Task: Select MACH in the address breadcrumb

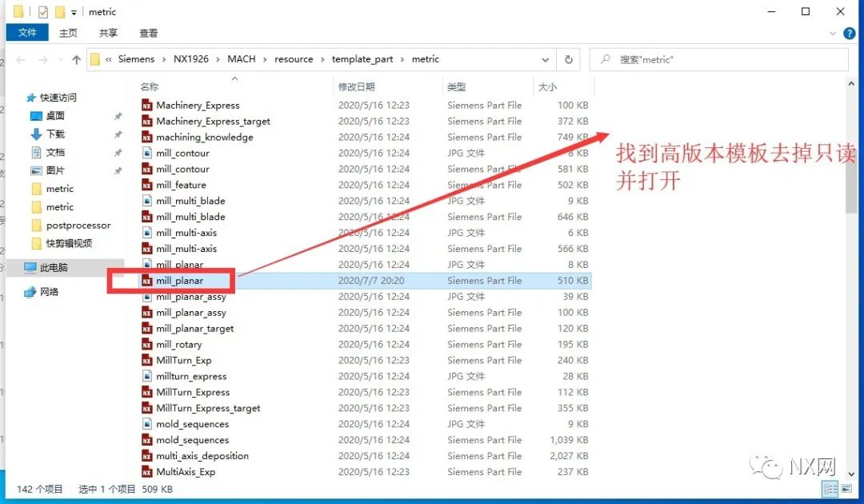Action: click(242, 59)
